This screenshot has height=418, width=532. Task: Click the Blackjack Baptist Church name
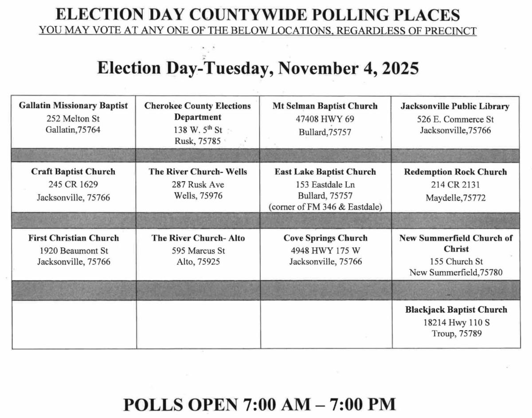456,310
